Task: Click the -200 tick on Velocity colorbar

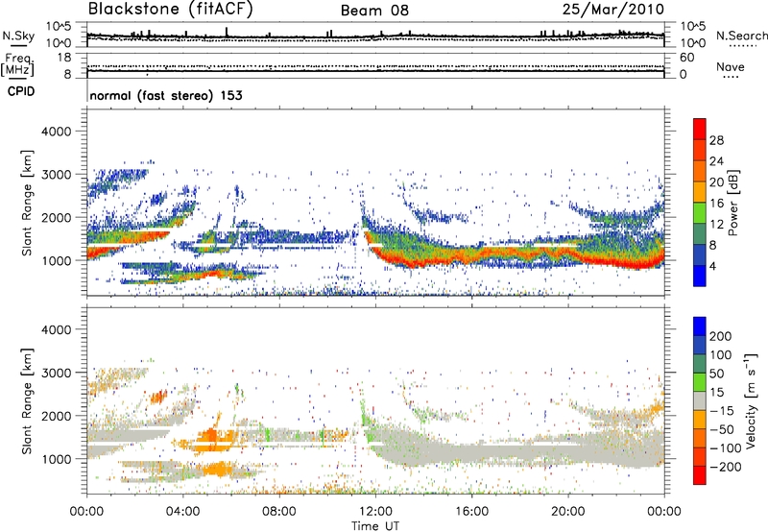Action: (725, 467)
